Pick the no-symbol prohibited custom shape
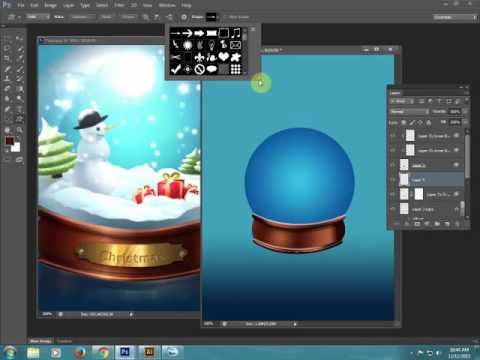Viewport: 480px width, 360px height. 200,69
